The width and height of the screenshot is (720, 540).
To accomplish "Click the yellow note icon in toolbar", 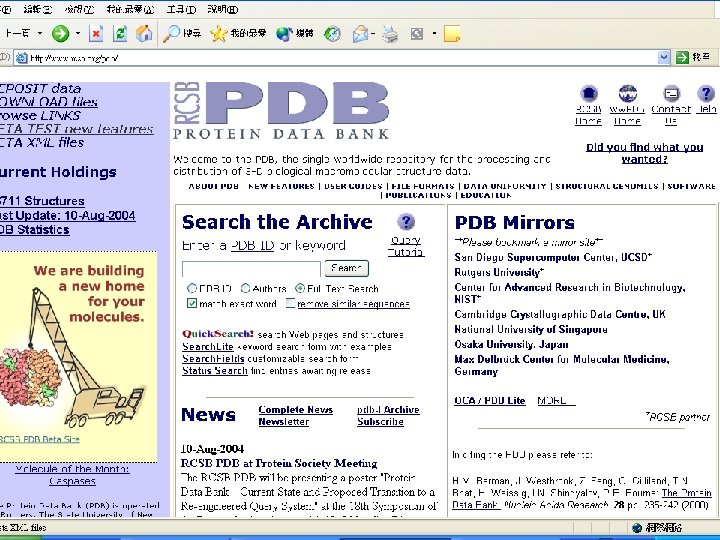I will click(x=452, y=34).
